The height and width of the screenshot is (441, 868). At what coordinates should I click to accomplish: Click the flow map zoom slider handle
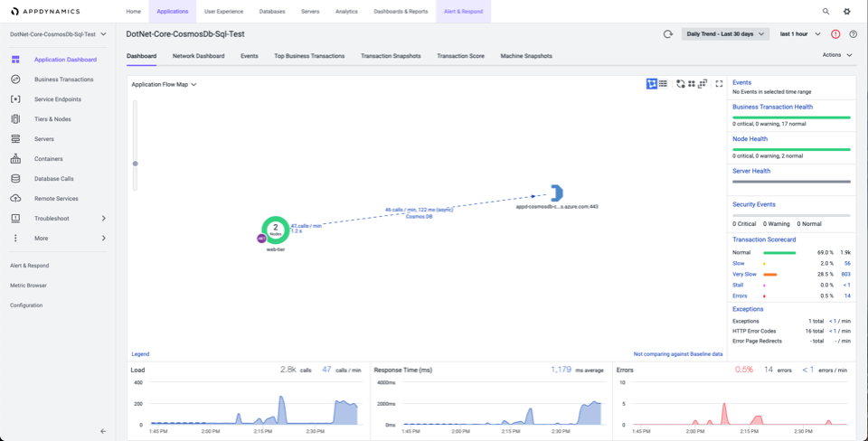pos(135,164)
